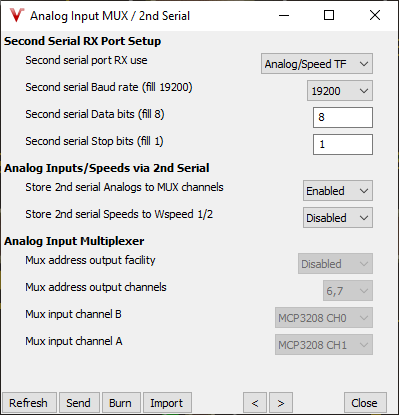
Task: Click the Second serial port RX use label
Action: [x=86, y=60]
